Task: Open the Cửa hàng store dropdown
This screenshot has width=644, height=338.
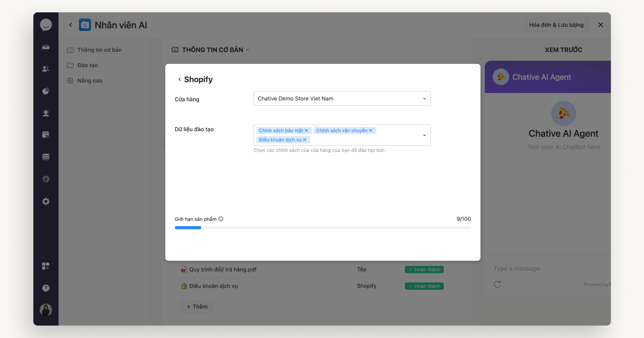Action: point(342,98)
